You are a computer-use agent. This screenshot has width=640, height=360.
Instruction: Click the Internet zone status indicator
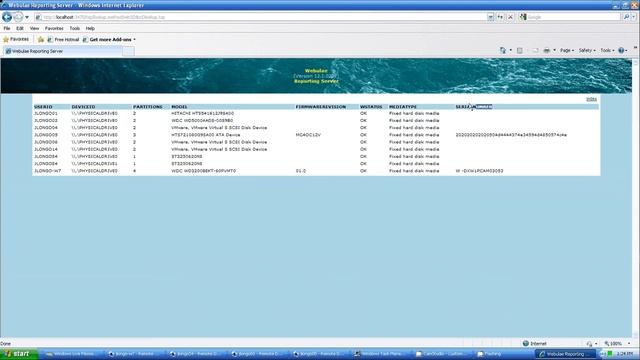(535, 344)
